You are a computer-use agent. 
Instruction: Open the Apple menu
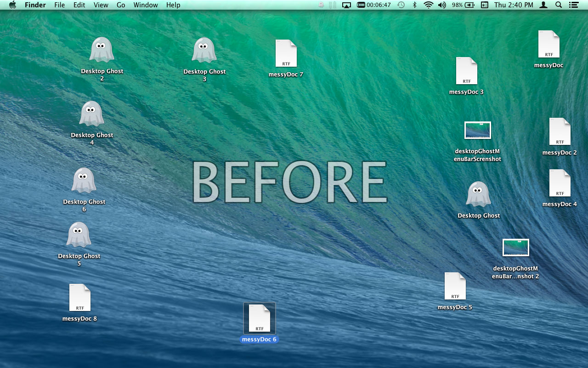point(12,5)
